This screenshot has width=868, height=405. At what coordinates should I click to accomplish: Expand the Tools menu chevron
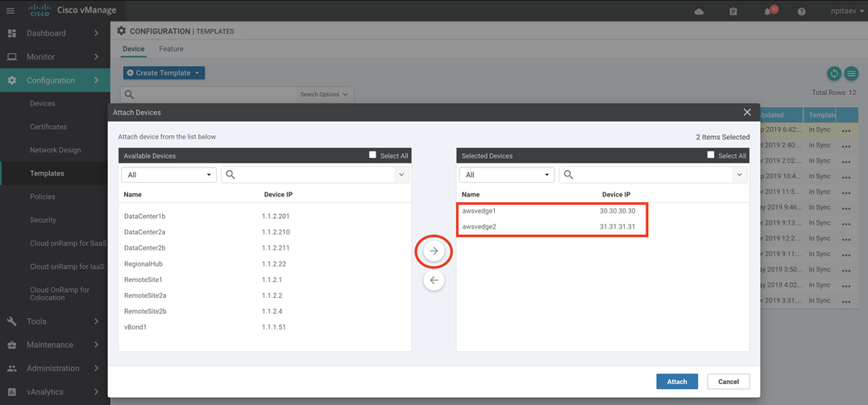pyautogui.click(x=97, y=321)
